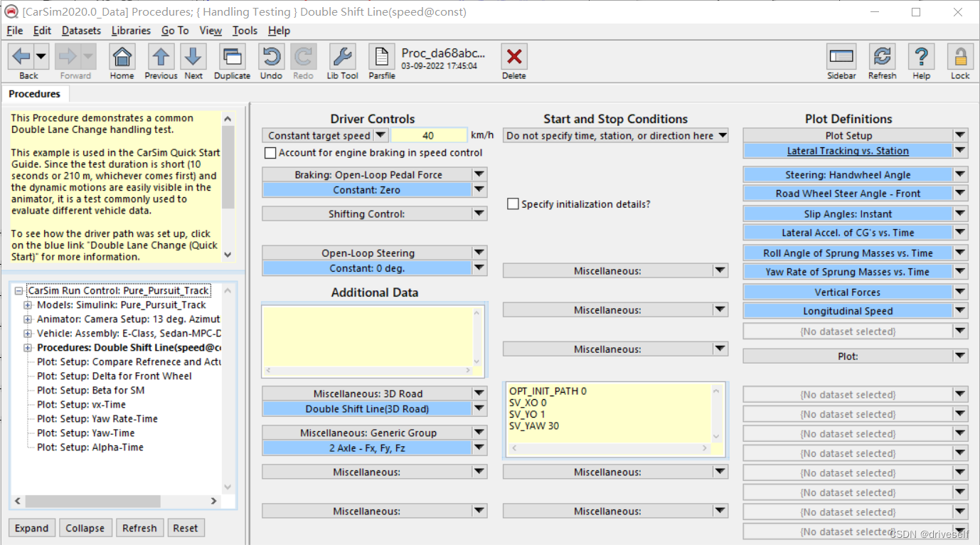Open the Back history dropdown arrow
980x545 pixels.
pos(41,57)
